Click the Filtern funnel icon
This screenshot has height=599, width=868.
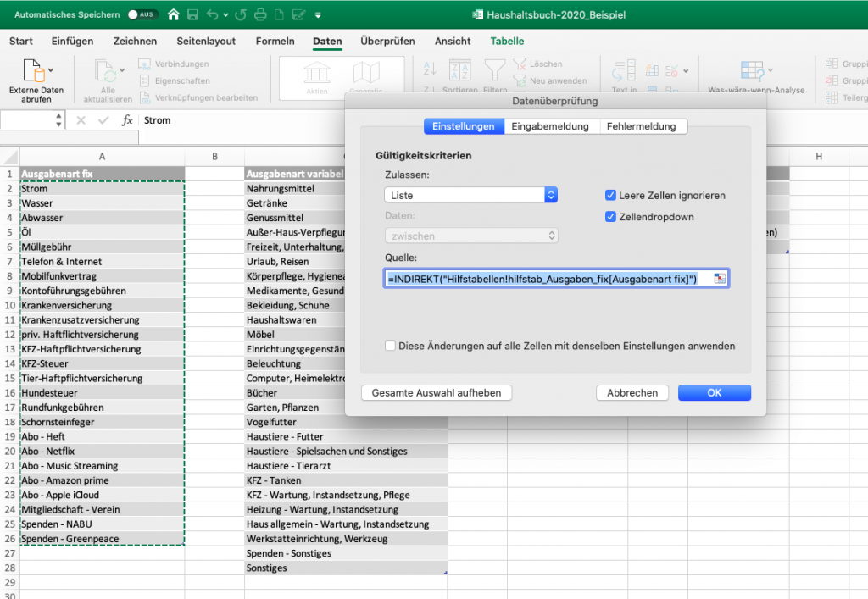tap(494, 70)
